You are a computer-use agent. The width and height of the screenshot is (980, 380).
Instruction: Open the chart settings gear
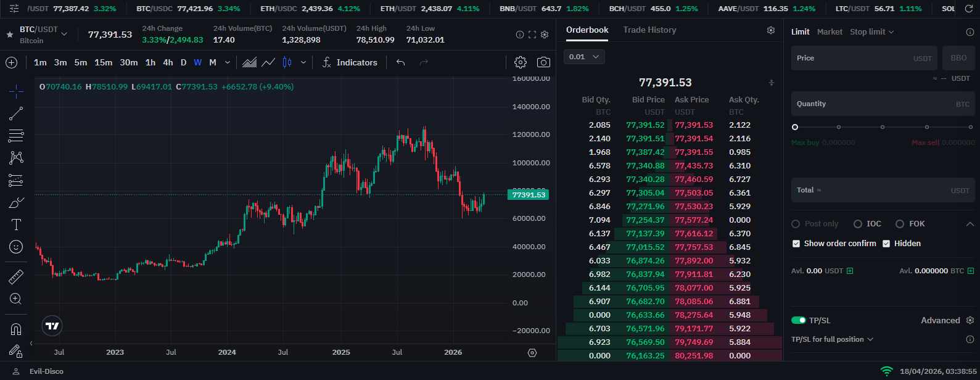pos(521,62)
